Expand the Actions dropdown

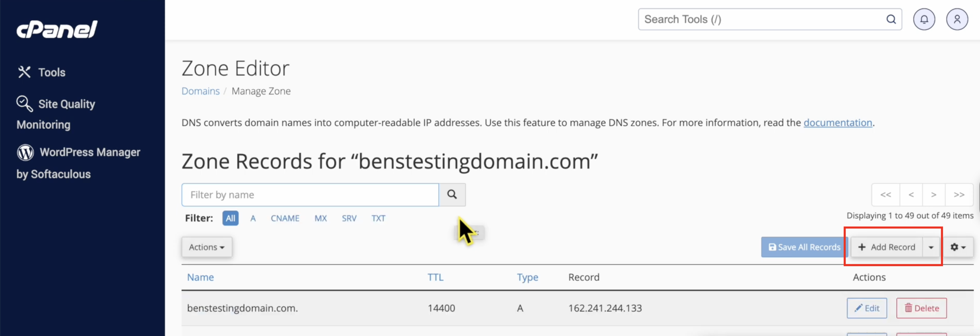(x=207, y=247)
